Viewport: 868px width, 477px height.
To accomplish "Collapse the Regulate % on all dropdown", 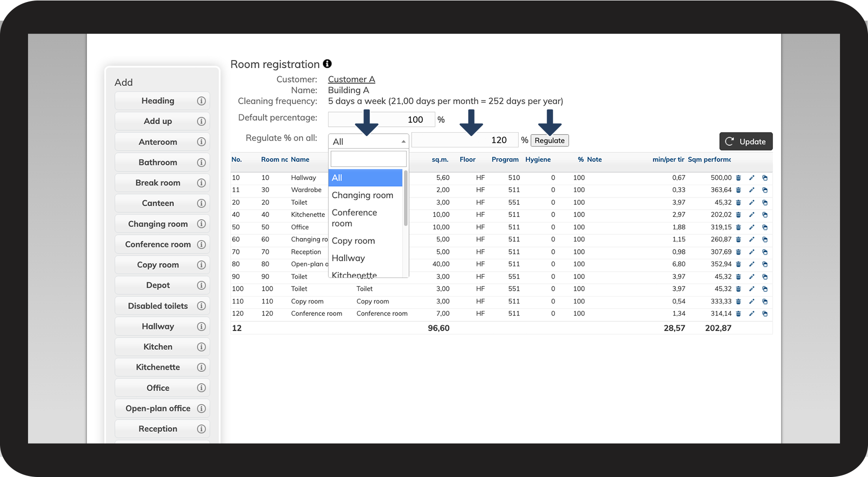I will point(368,141).
